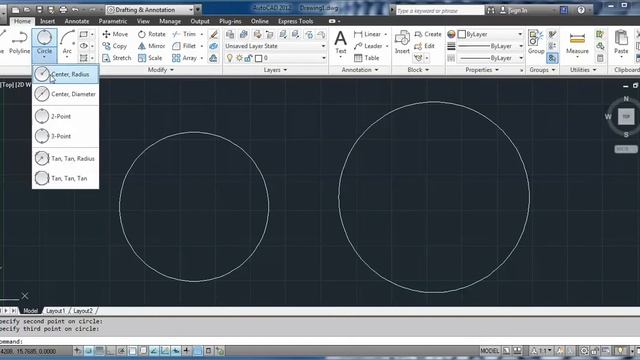The image size is (640, 360).
Task: Insert a Table
Action: point(367,58)
